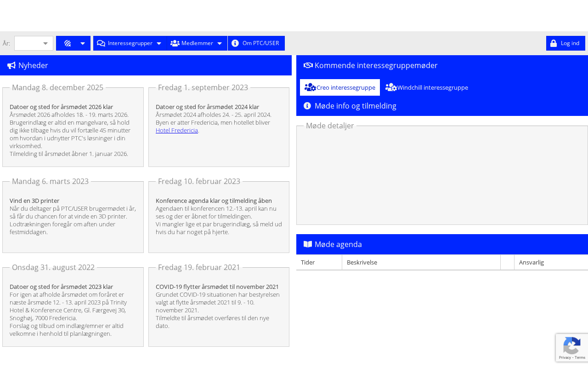Expand the arrow next to theme icon
The width and height of the screenshot is (588, 368).
[x=83, y=43]
